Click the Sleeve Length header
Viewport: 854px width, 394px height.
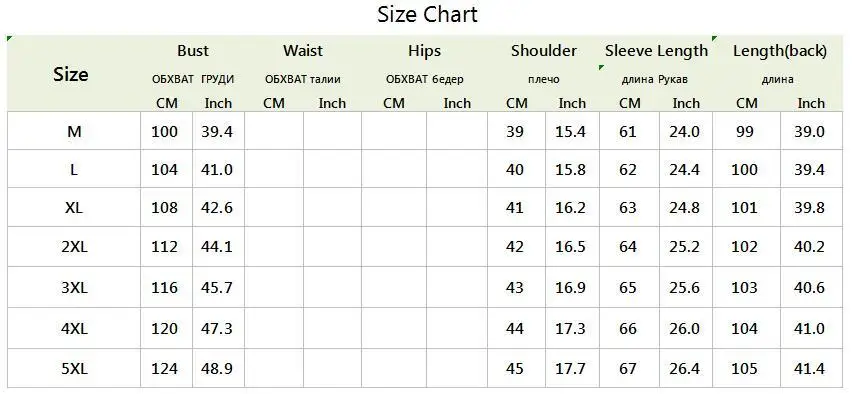point(656,51)
